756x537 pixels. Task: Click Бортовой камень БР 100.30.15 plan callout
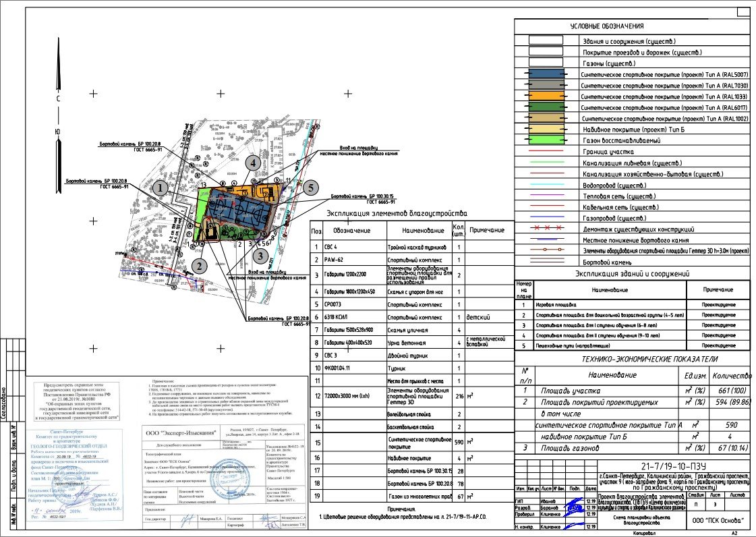coord(363,199)
